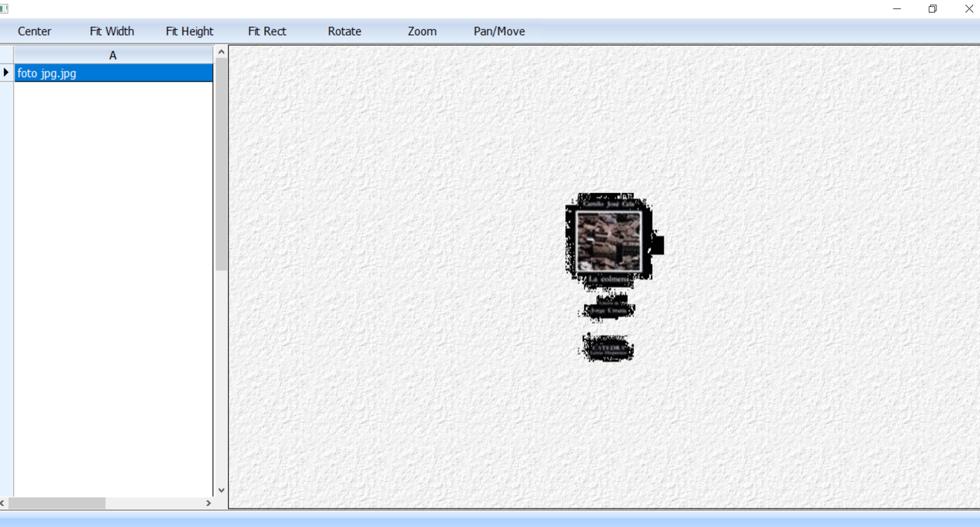Click the Center menu item
This screenshot has width=980, height=527.
34,31
